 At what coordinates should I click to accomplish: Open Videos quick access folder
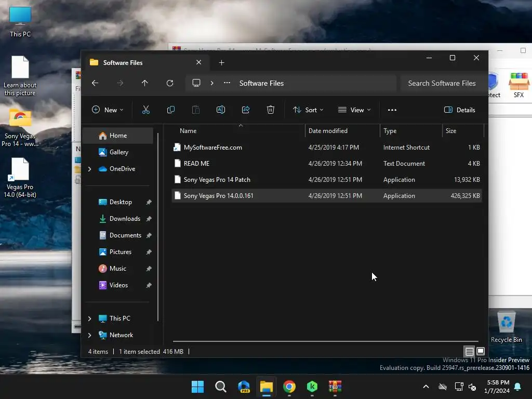118,285
